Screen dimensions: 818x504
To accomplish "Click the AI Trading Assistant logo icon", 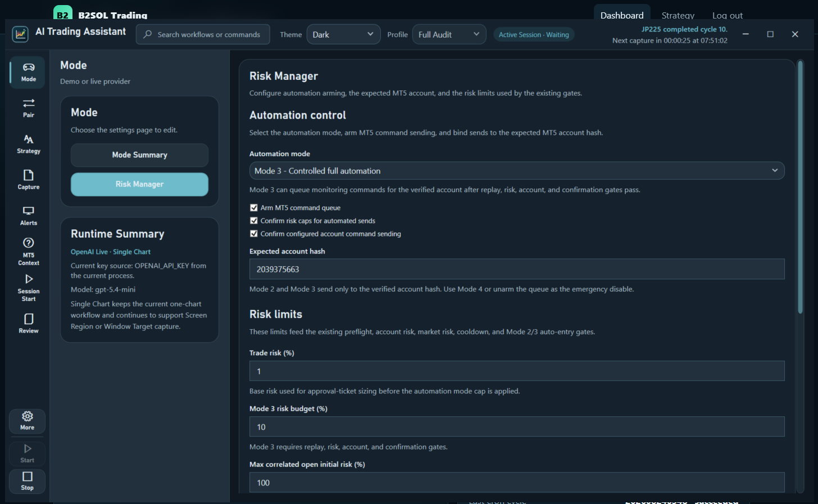I will [x=20, y=34].
